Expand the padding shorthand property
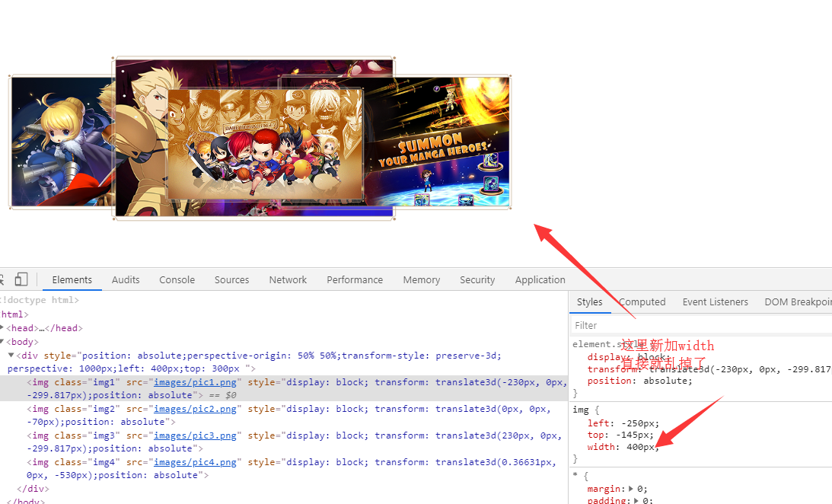832x504 pixels. click(636, 500)
